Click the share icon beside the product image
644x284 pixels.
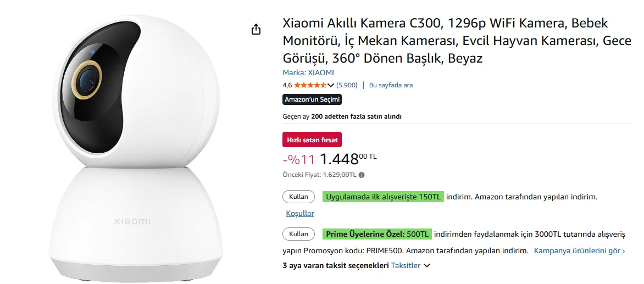click(x=256, y=30)
